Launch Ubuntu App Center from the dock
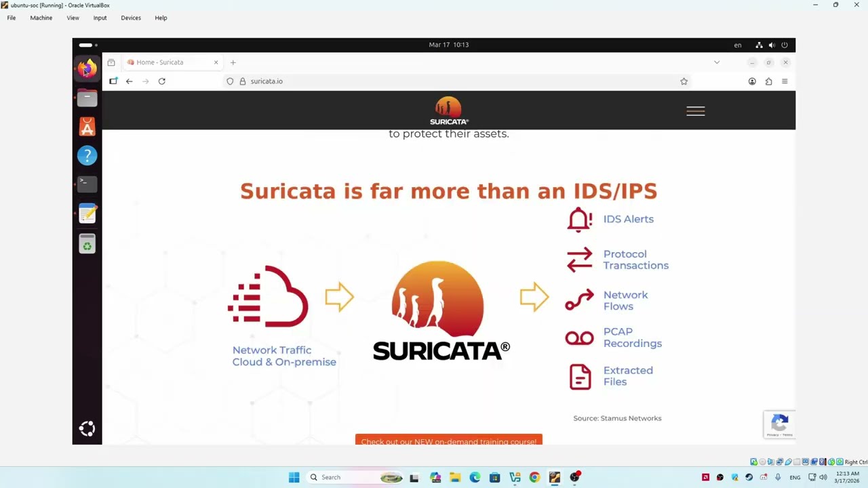 coord(87,127)
